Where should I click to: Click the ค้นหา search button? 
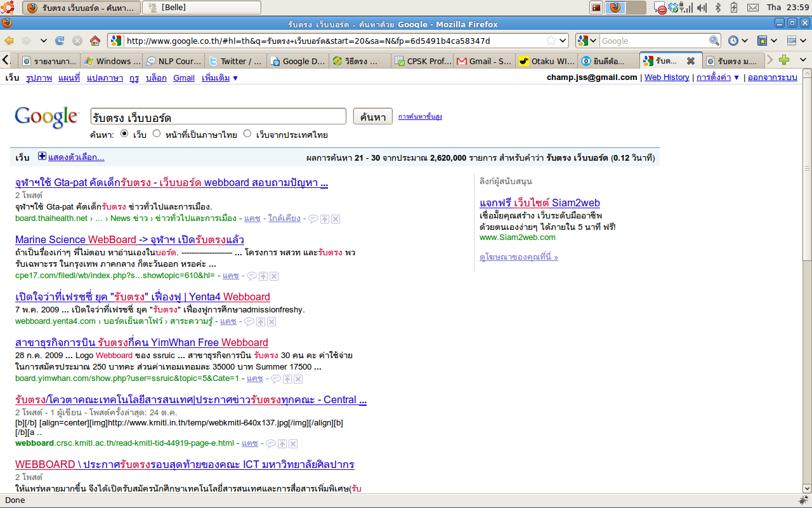coord(372,117)
